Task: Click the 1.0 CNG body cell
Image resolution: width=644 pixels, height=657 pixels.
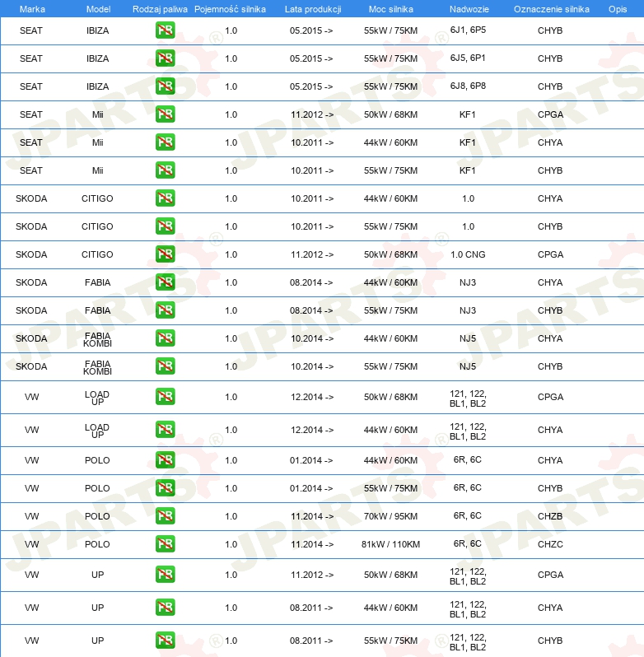Action: [468, 254]
